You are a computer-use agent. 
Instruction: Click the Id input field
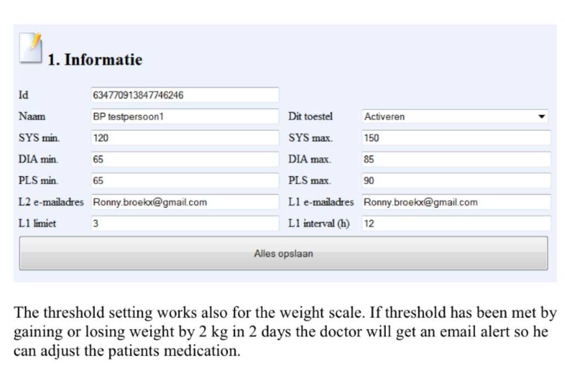[x=185, y=95]
